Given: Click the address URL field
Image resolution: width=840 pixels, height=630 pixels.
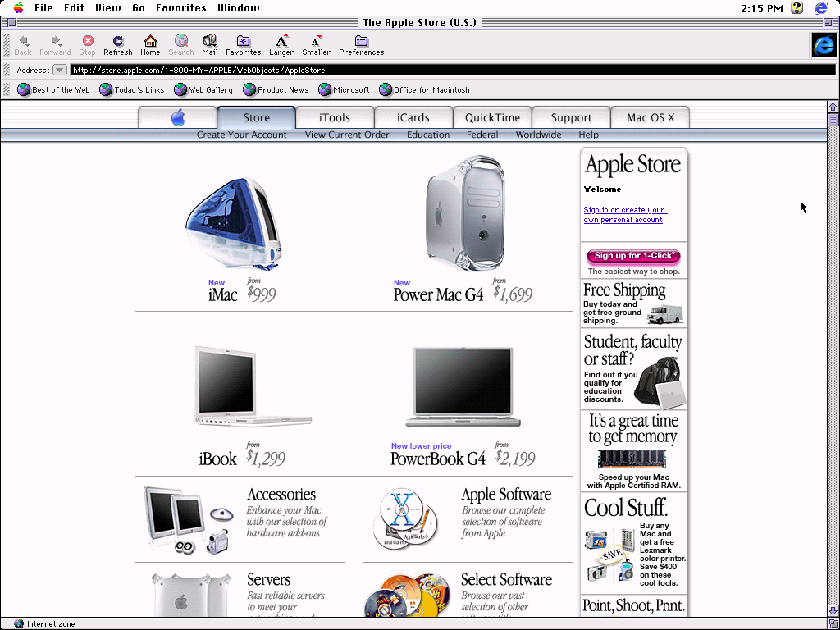Looking at the screenshot, I should pyautogui.click(x=451, y=70).
